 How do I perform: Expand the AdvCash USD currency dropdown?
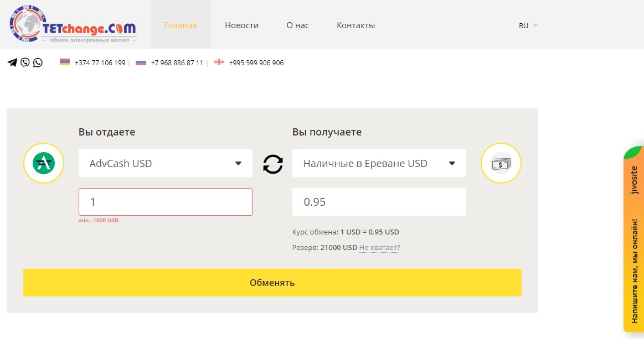[166, 163]
